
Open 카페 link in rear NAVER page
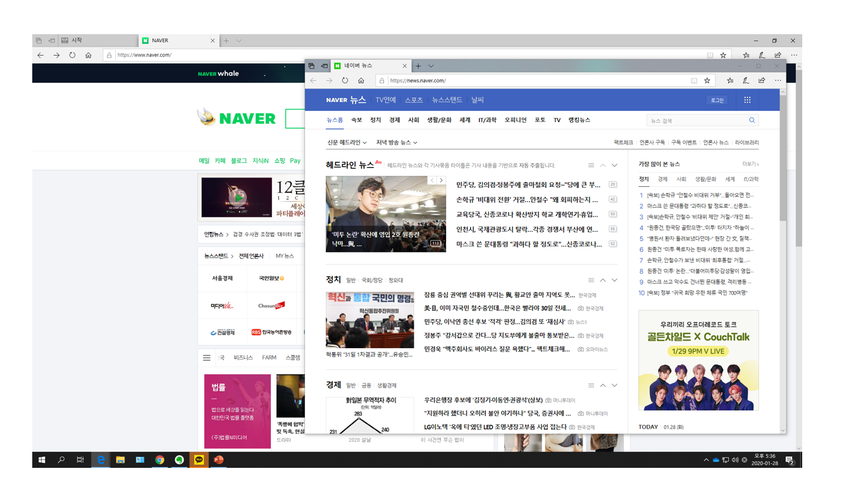point(220,161)
